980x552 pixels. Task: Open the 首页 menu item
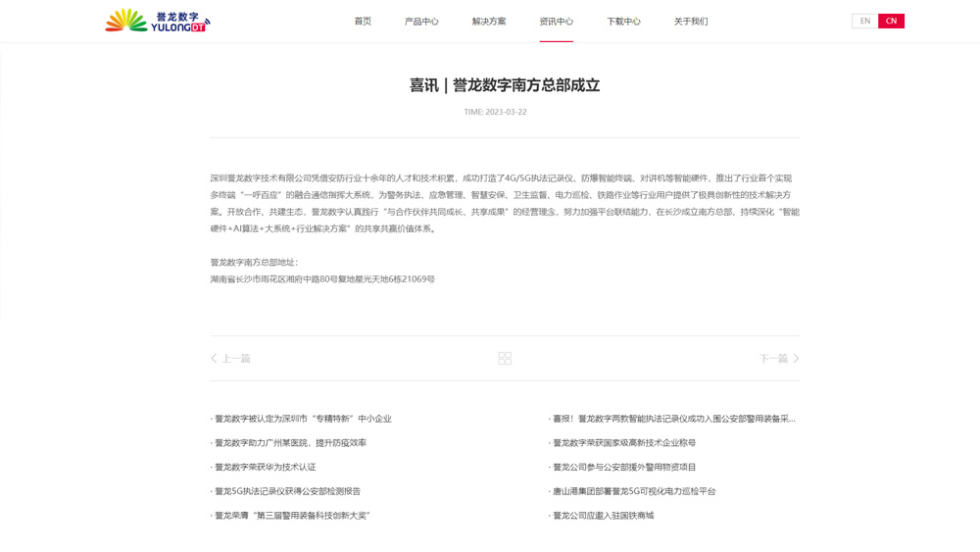363,22
